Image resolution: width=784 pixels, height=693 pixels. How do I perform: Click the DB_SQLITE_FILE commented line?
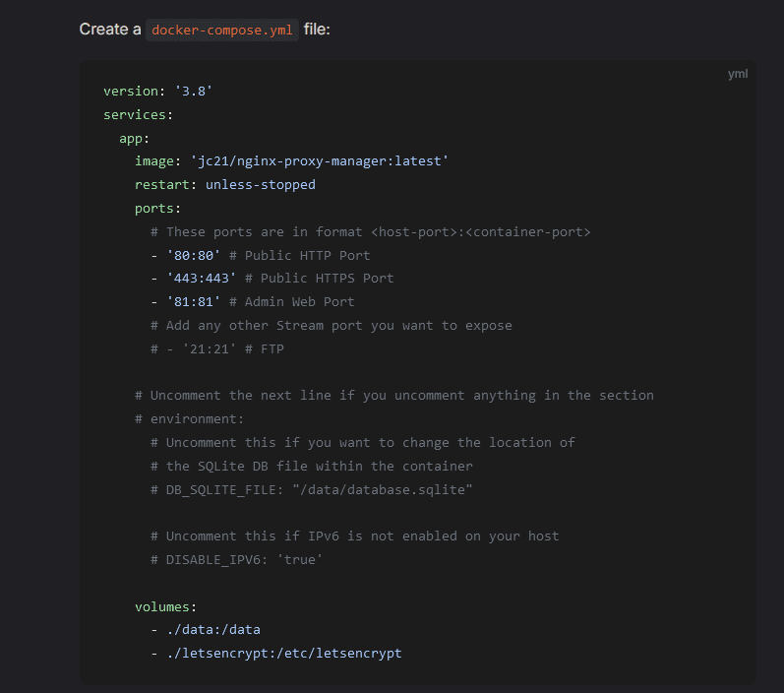(x=312, y=489)
